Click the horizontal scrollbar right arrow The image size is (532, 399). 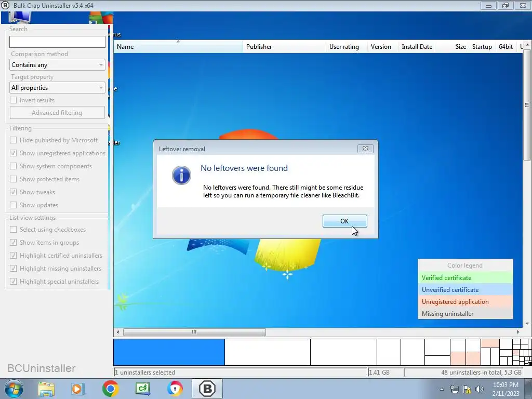[x=518, y=332]
